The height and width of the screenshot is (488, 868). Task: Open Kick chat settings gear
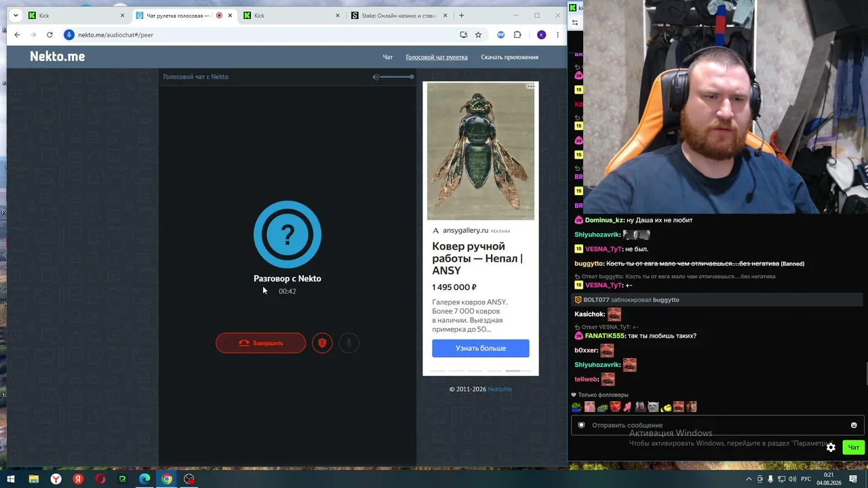pyautogui.click(x=831, y=447)
